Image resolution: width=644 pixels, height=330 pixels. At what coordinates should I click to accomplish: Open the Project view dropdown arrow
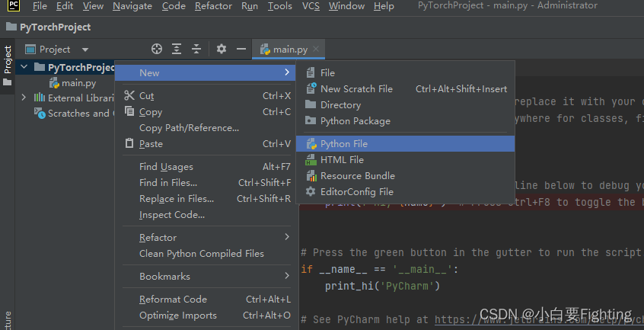pos(85,50)
